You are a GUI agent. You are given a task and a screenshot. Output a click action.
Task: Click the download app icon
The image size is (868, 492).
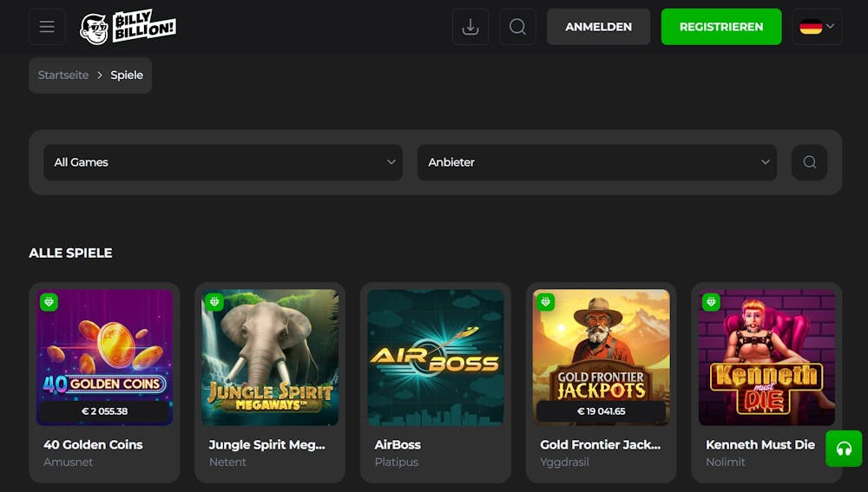click(x=470, y=27)
